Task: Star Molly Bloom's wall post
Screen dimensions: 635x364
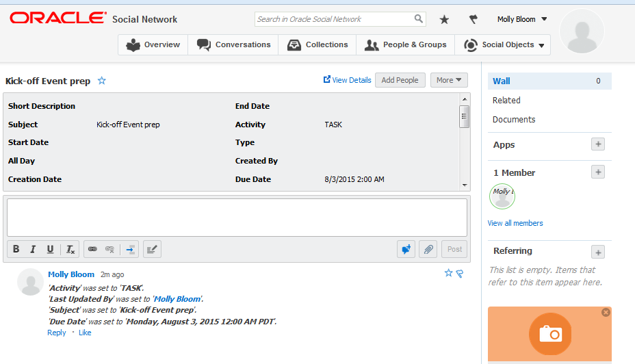Action: [448, 273]
